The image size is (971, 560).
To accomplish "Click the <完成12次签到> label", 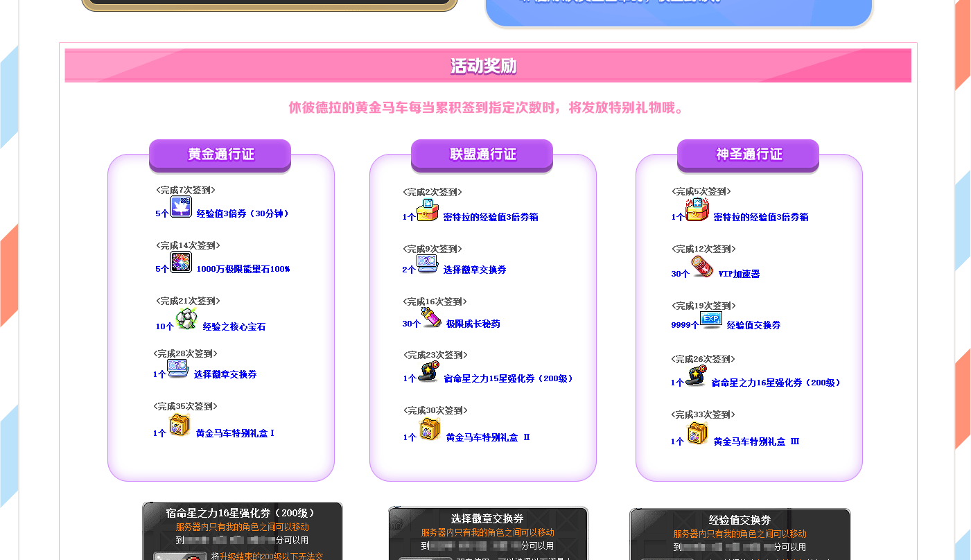I will 703,249.
